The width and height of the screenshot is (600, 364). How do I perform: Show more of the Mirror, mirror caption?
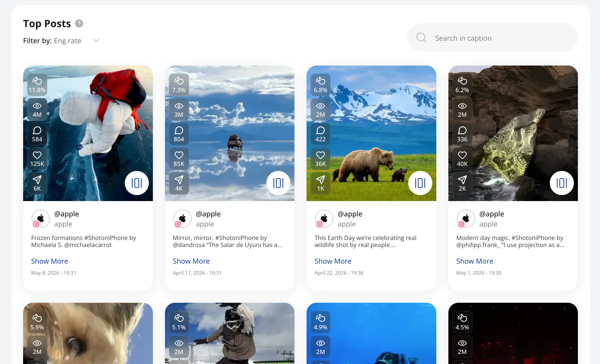(191, 261)
